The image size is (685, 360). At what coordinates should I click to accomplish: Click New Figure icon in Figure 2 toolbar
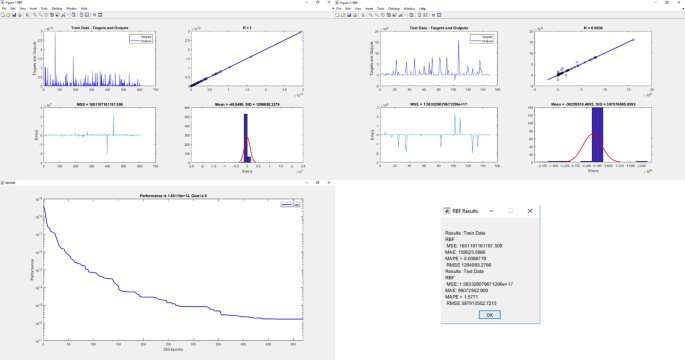pos(337,15)
